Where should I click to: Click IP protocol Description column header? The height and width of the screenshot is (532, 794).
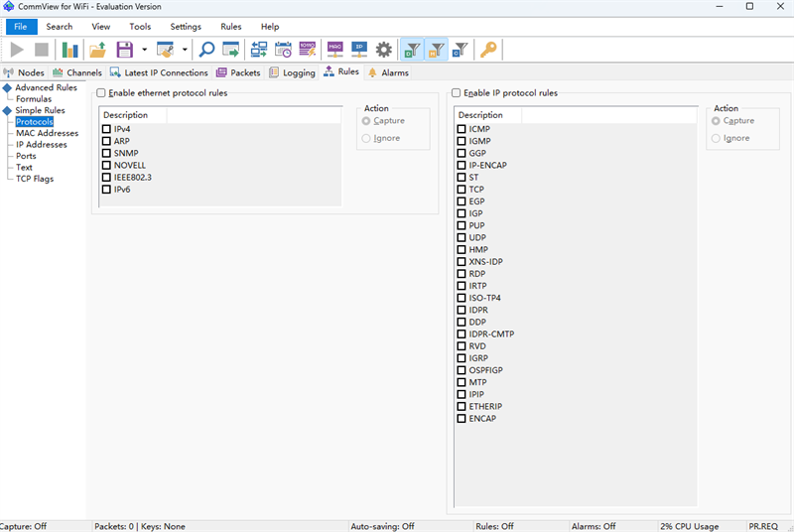pos(488,115)
